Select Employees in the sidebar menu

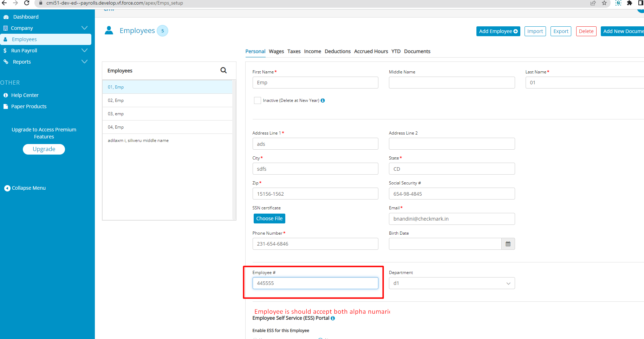point(46,39)
